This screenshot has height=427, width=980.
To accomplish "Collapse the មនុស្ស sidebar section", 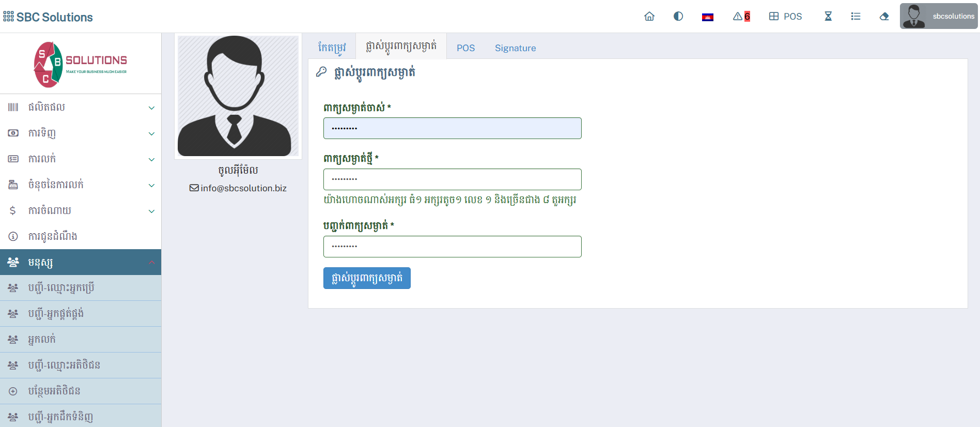I will click(81, 263).
